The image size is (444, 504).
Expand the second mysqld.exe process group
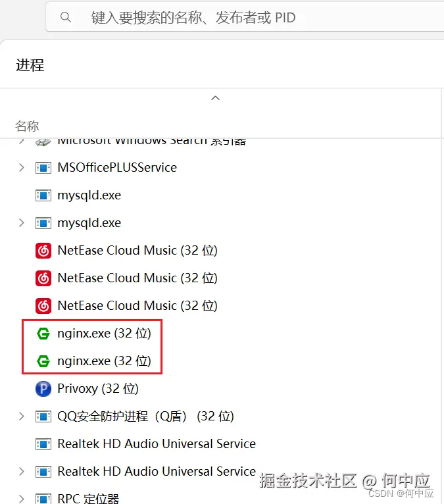pyautogui.click(x=22, y=223)
